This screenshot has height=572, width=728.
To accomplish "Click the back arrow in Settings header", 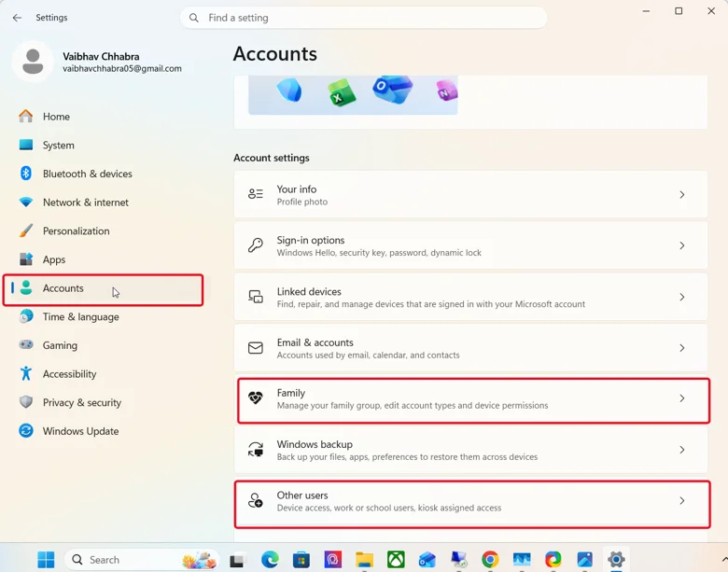I will (x=17, y=18).
